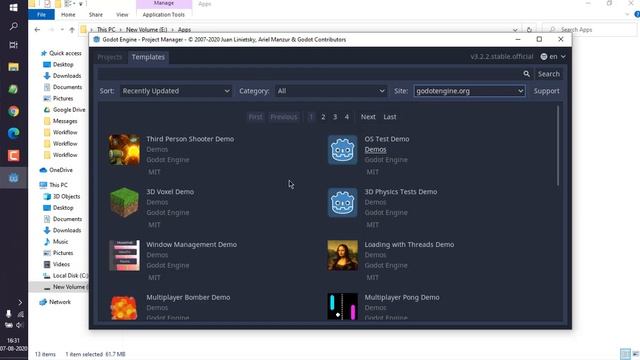
Task: Select the 3D Voxel Demo cube icon
Action: click(x=124, y=202)
